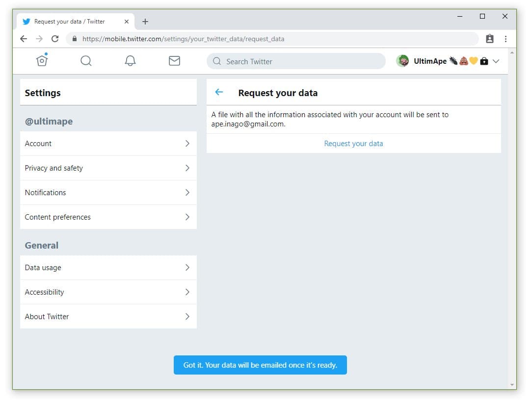Open Data usage settings
Screen dimensions: 532x402
click(108, 268)
